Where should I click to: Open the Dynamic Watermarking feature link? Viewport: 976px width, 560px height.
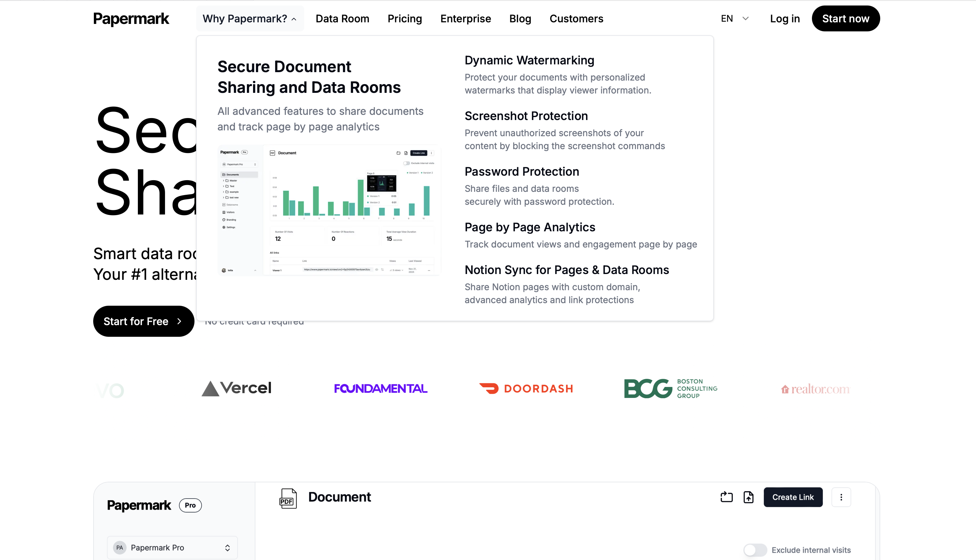coord(529,60)
